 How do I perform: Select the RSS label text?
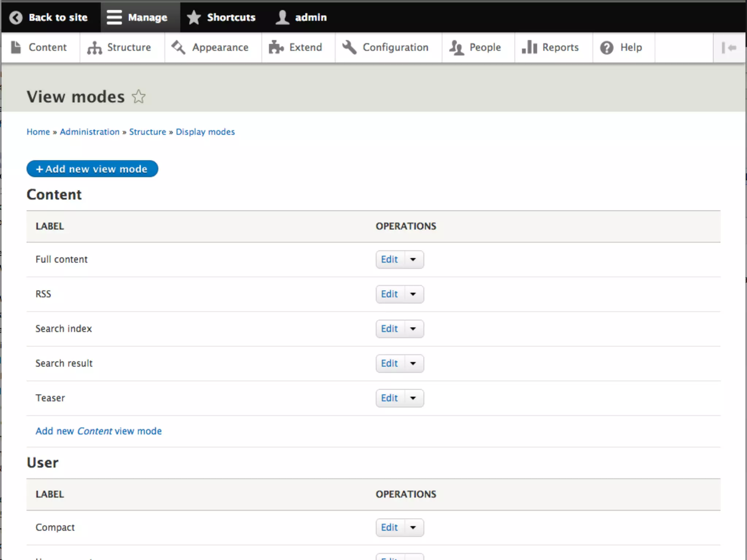pyautogui.click(x=43, y=294)
